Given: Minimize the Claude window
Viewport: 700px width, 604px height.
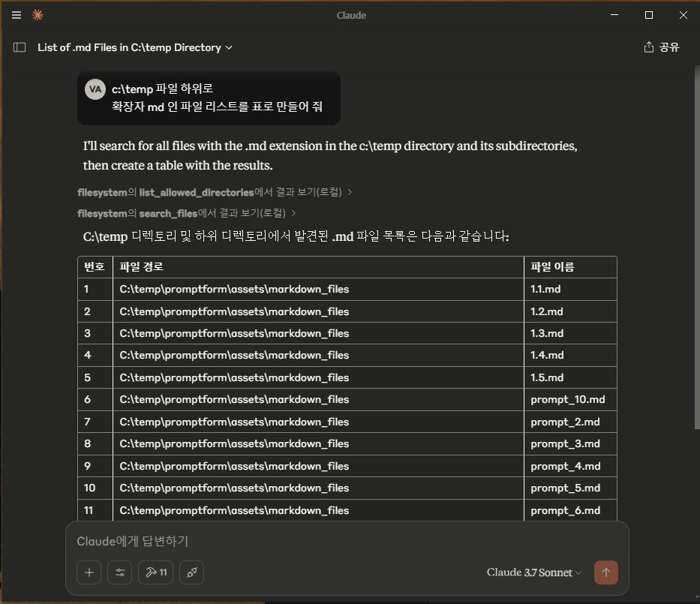Looking at the screenshot, I should click(x=614, y=15).
